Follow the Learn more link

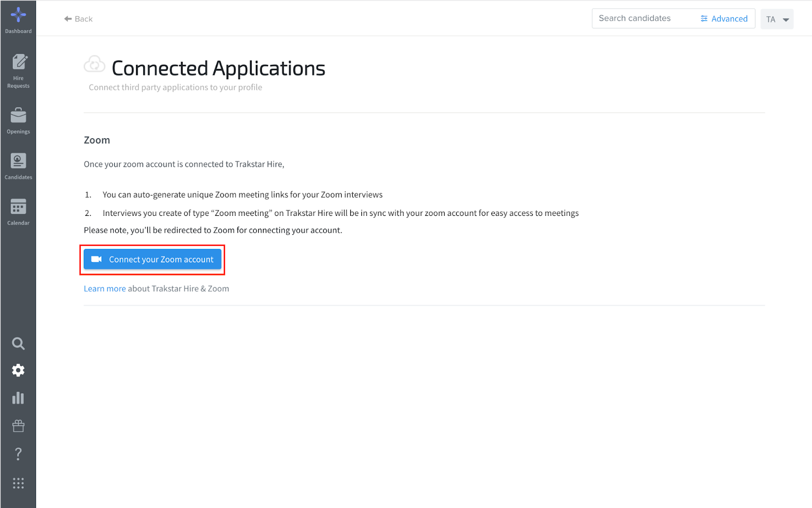coord(105,289)
